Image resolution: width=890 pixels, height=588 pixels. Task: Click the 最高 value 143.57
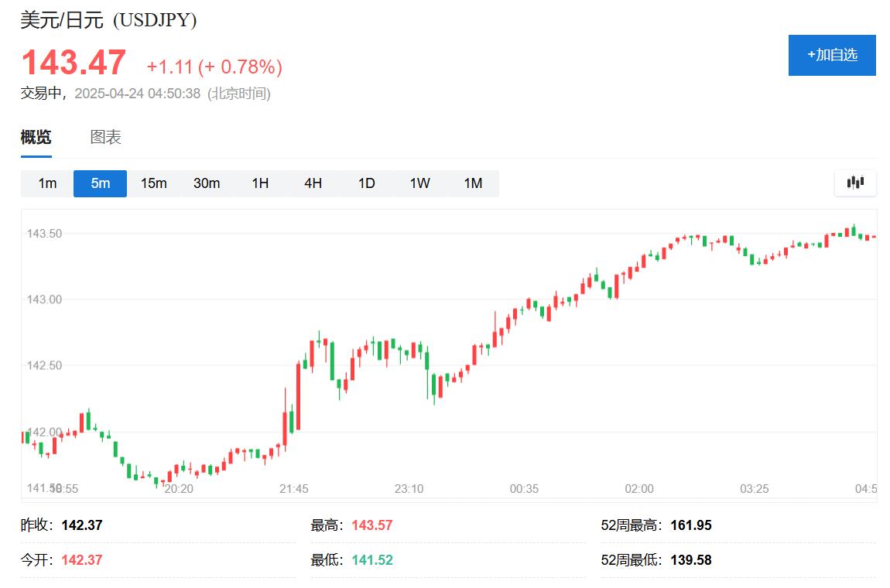point(371,525)
